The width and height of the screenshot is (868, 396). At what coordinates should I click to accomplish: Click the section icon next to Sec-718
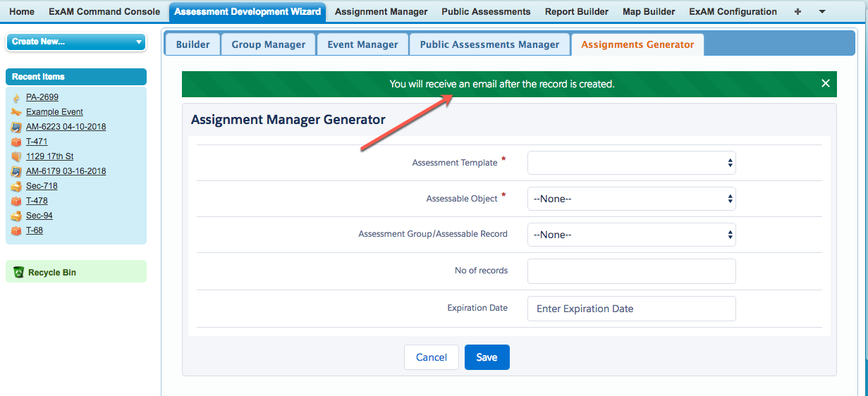point(16,186)
